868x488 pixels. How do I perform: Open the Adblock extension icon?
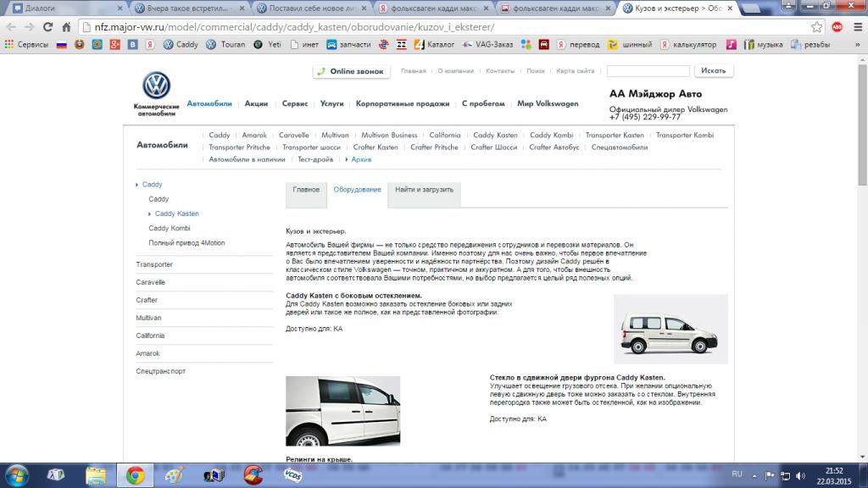(x=837, y=26)
